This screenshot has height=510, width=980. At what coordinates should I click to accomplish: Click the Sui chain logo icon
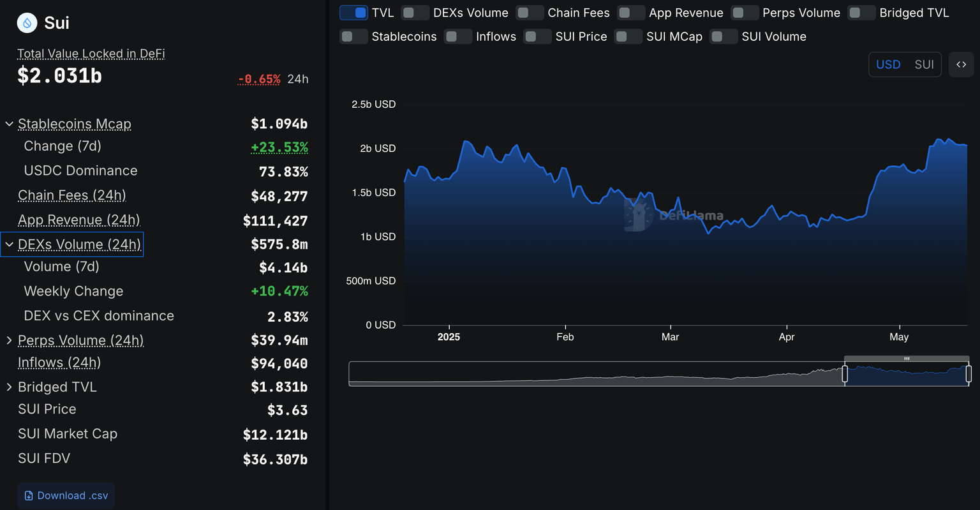[x=27, y=23]
